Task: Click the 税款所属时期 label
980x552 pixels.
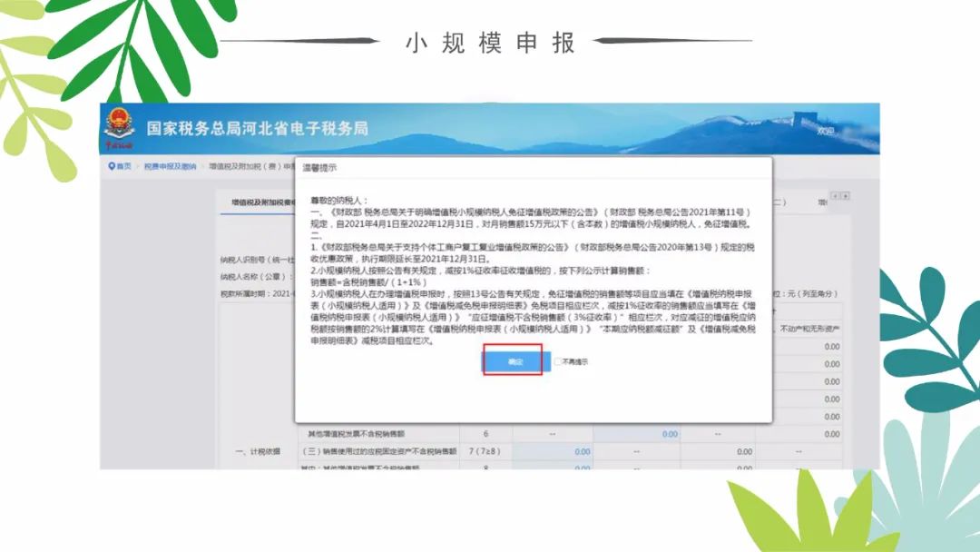Action: [246, 293]
